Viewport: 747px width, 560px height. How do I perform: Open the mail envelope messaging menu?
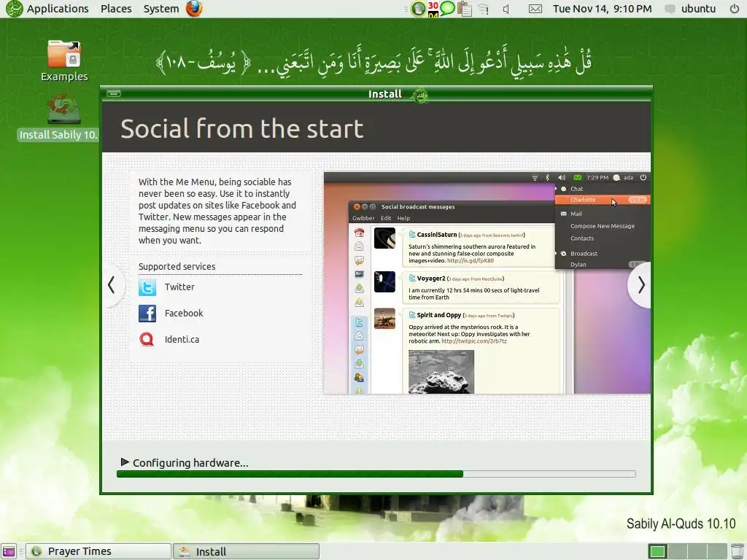point(535,9)
